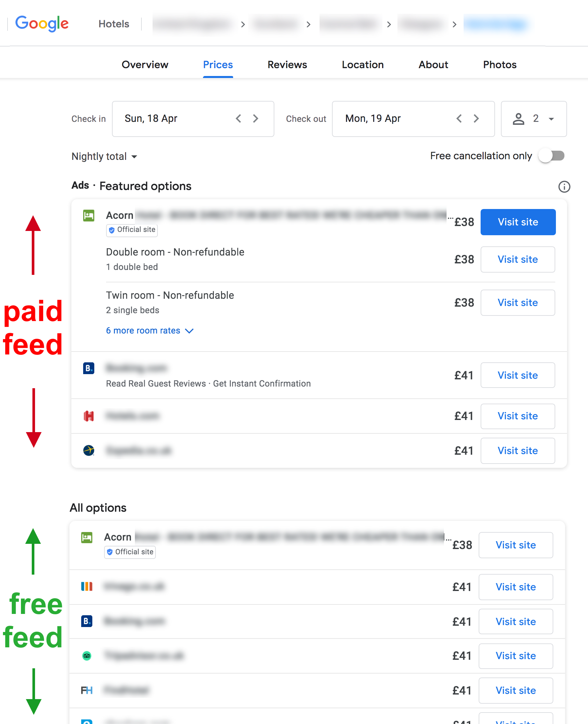This screenshot has width=588, height=724.
Task: Open the guest count dropdown
Action: [x=551, y=119]
